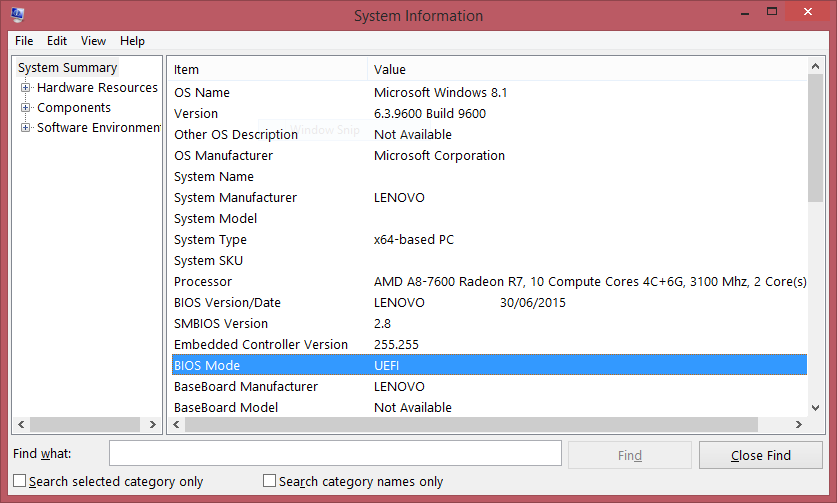Enable Search selected category only checkbox
The width and height of the screenshot is (837, 503).
click(x=20, y=481)
